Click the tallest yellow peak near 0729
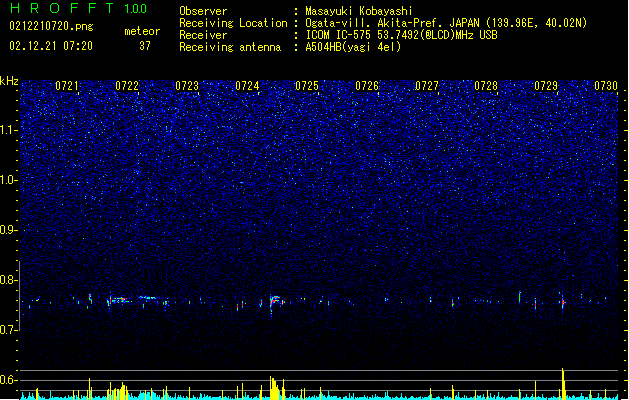The image size is (629, 400). click(563, 383)
